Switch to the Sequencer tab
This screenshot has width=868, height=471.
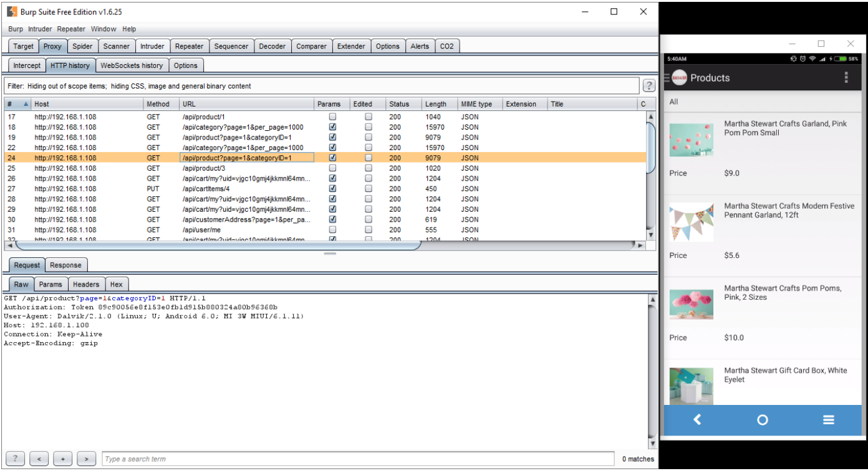231,46
